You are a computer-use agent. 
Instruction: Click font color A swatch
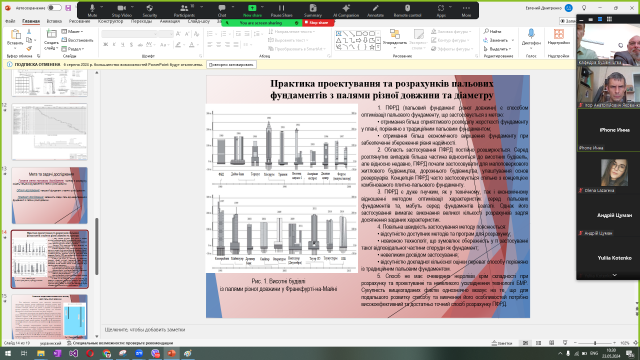[x=191, y=44]
